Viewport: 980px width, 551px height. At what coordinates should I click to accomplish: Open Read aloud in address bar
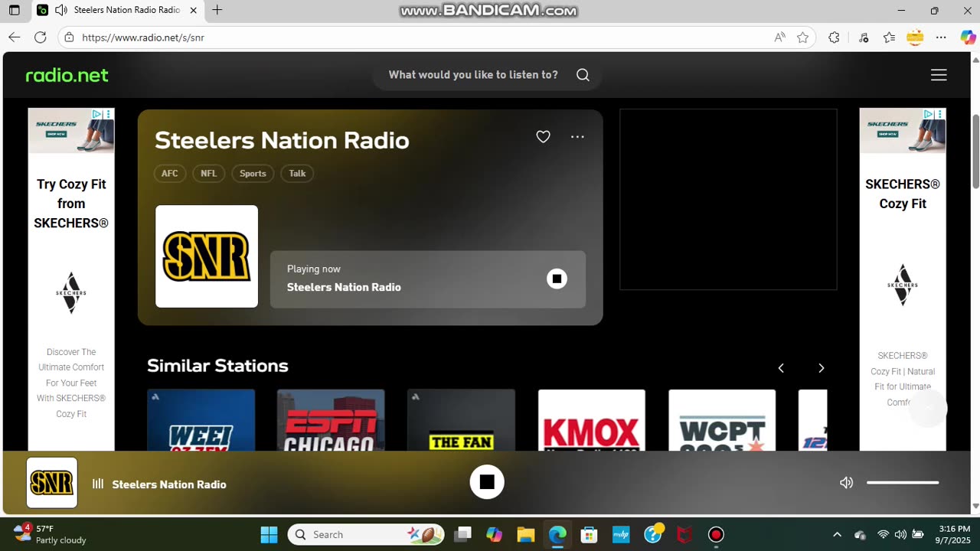779,37
